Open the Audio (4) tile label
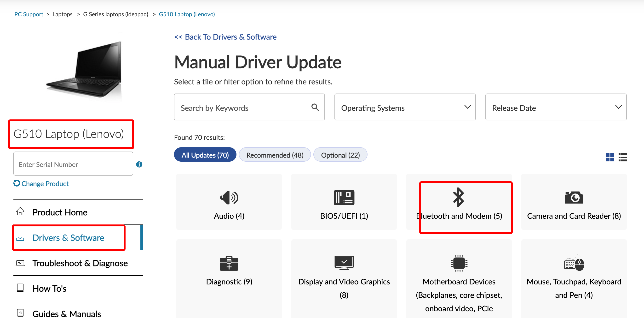Viewport: 644px width, 318px height. pyautogui.click(x=229, y=216)
